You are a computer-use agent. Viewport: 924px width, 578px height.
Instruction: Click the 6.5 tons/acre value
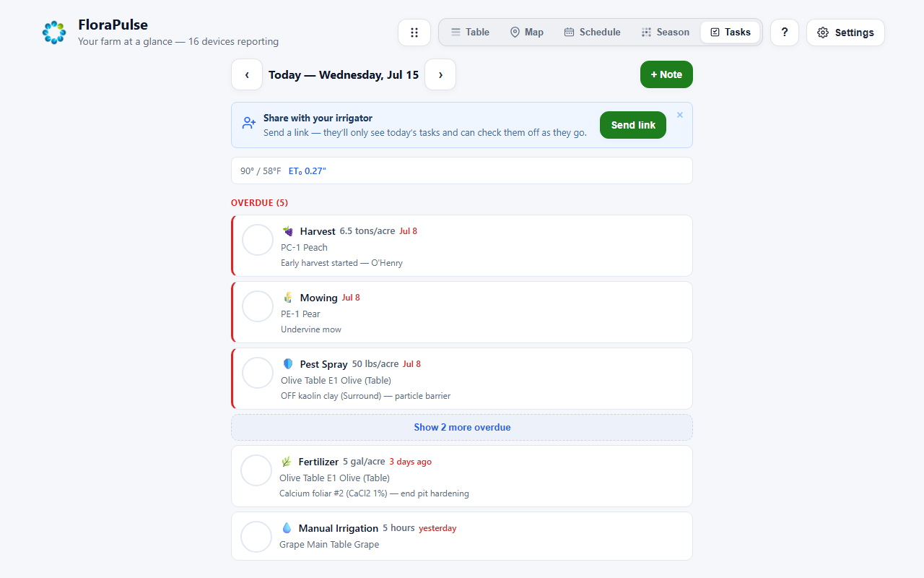point(367,231)
